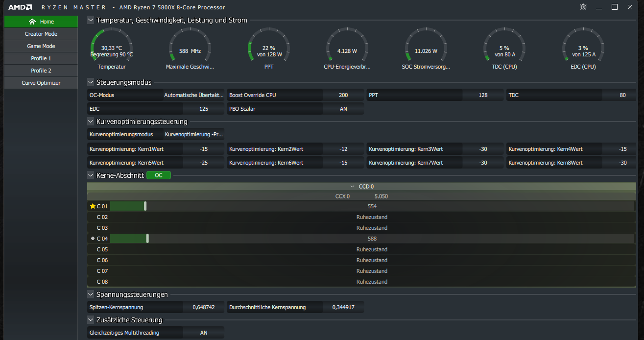644x340 pixels.
Task: Collapse the Kerne-Abschnitt section
Action: [x=91, y=175]
